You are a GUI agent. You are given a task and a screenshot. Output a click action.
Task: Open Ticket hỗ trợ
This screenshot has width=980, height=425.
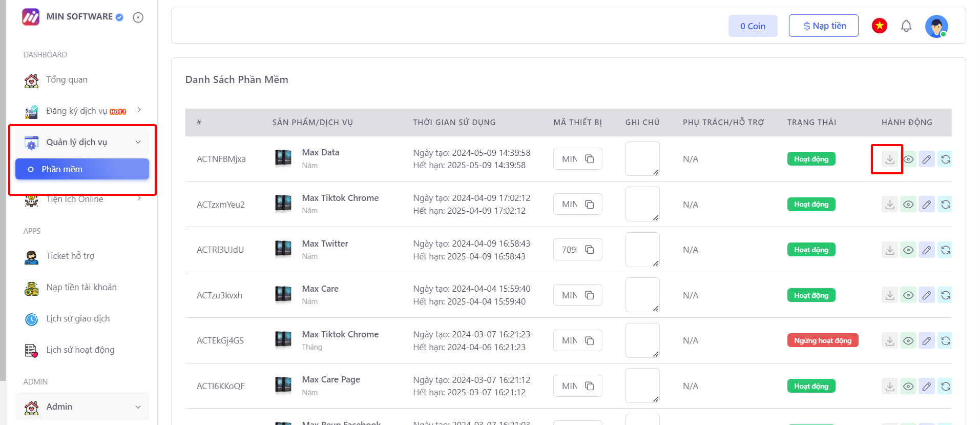click(x=82, y=256)
